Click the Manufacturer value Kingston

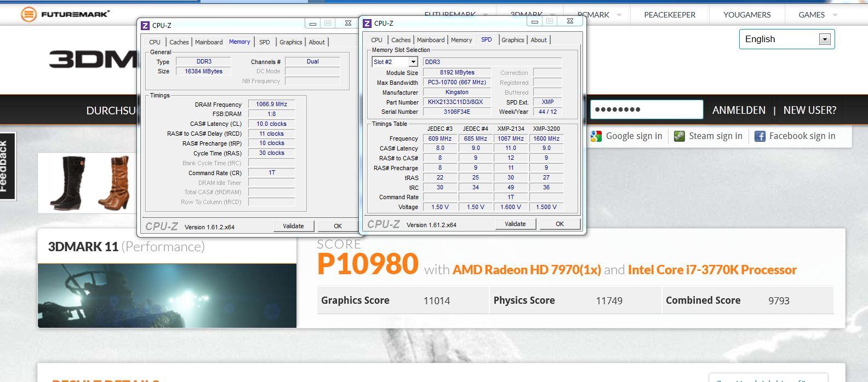[x=456, y=92]
